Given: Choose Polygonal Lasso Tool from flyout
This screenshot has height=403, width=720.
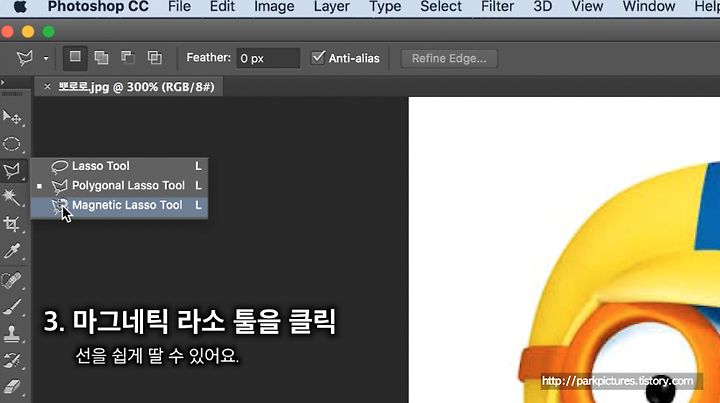Looking at the screenshot, I should point(119,185).
